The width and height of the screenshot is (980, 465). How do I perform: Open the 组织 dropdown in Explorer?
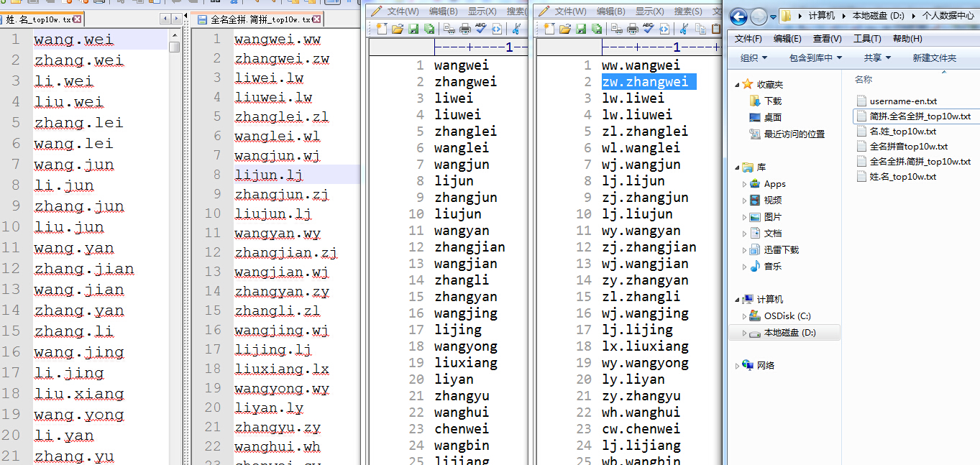[754, 57]
